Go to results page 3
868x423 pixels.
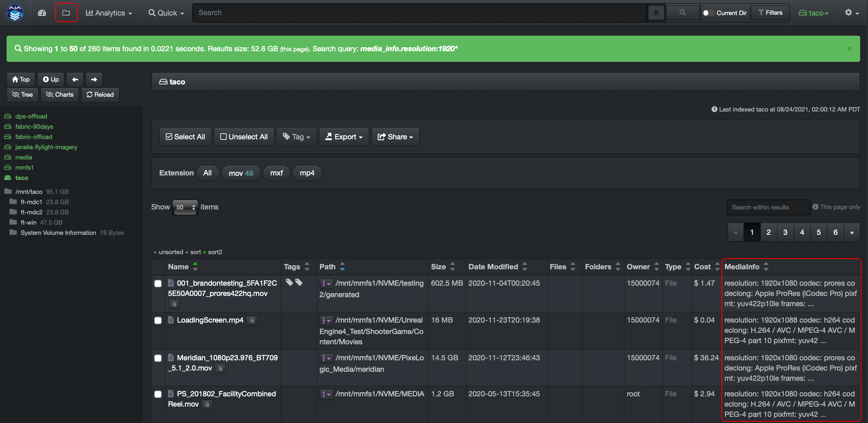(785, 232)
